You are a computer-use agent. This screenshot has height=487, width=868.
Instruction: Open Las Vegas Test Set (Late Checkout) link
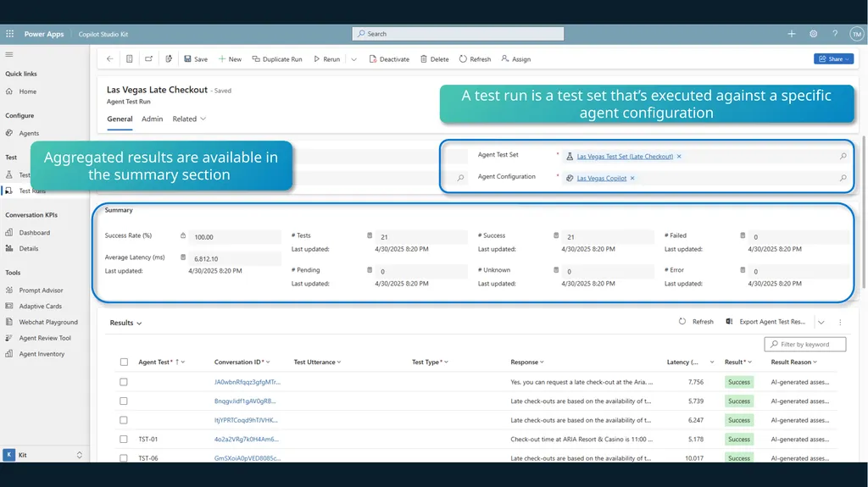tap(625, 157)
